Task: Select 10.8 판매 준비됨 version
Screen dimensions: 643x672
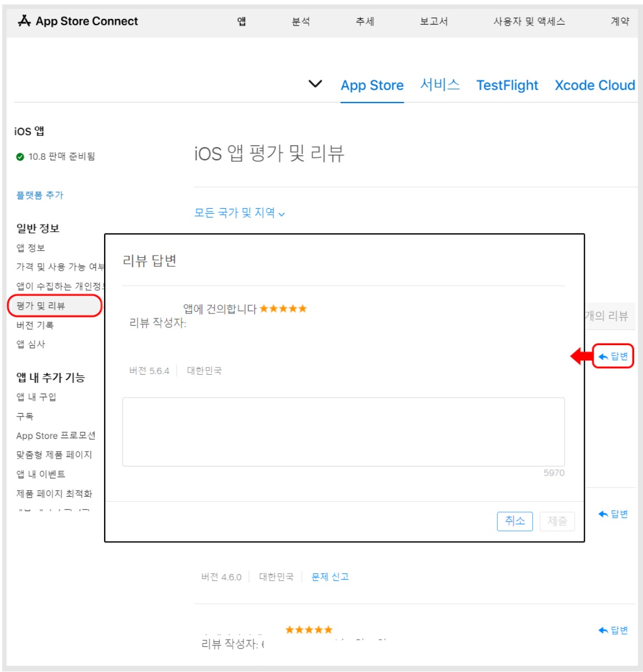Action: click(x=62, y=156)
